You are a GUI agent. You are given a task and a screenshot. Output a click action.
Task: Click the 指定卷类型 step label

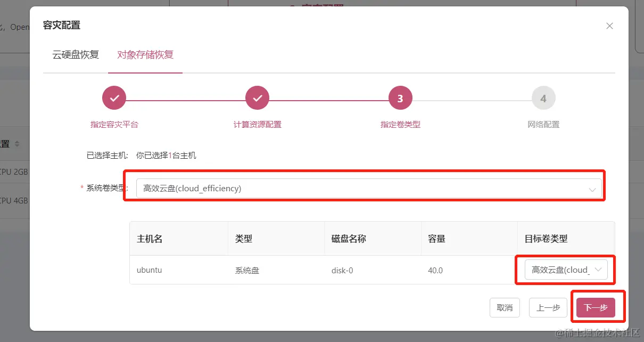(x=400, y=124)
